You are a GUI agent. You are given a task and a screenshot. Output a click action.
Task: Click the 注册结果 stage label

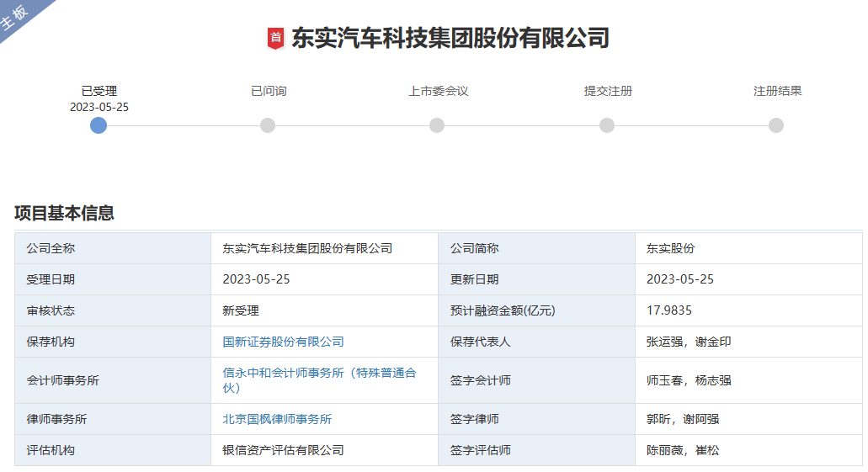tap(777, 92)
